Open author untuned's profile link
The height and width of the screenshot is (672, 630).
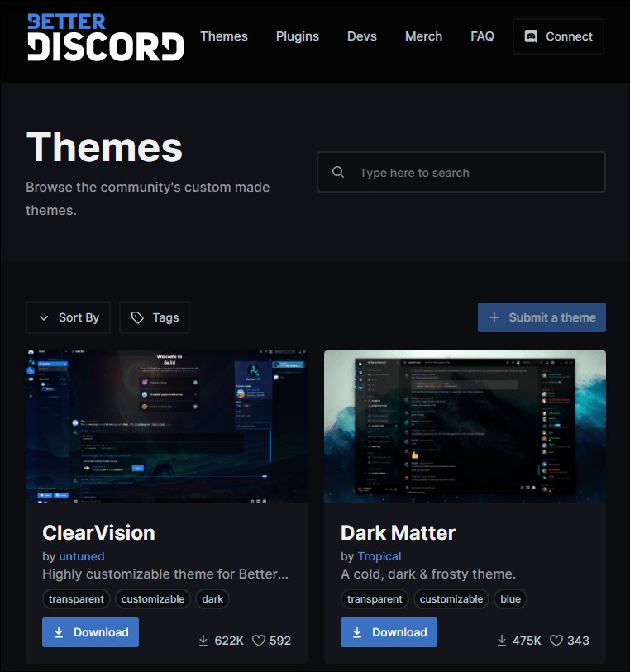(x=82, y=556)
